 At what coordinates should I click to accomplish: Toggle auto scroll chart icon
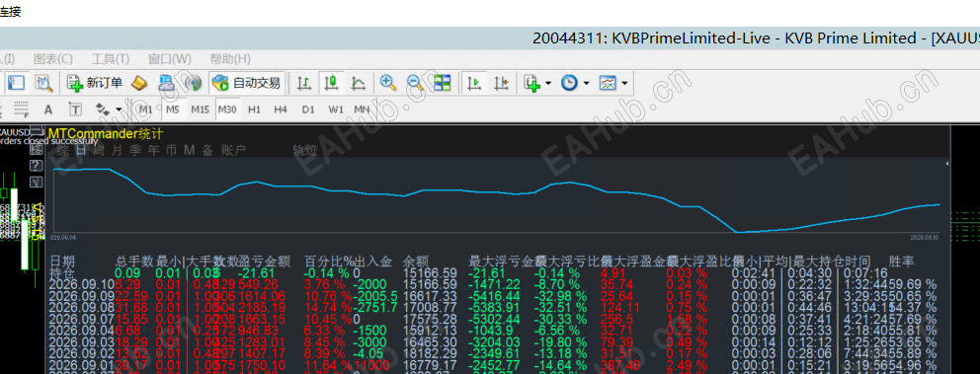(474, 83)
